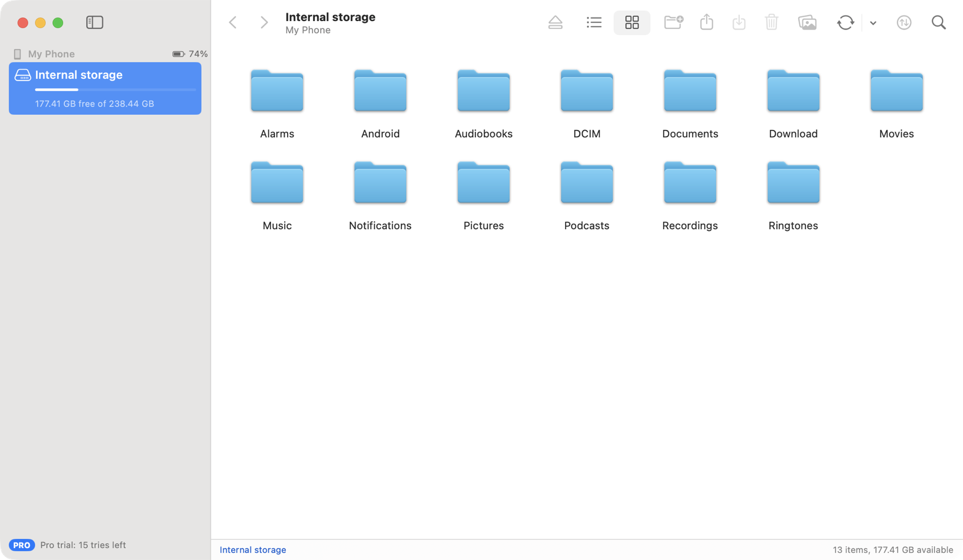Click the Internal storage window title

point(330,17)
